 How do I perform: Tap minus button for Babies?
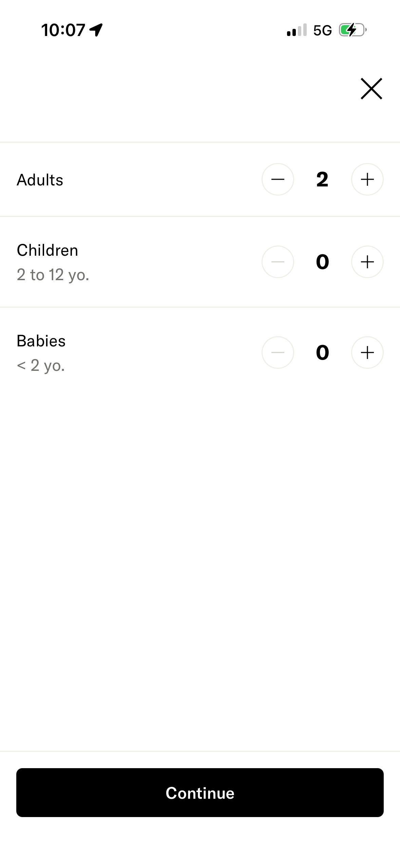(x=278, y=352)
